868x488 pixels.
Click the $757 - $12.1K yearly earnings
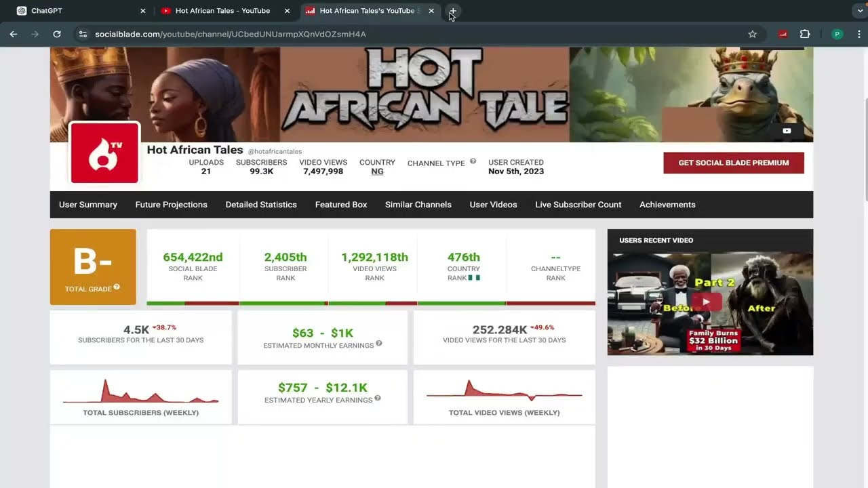click(x=323, y=388)
